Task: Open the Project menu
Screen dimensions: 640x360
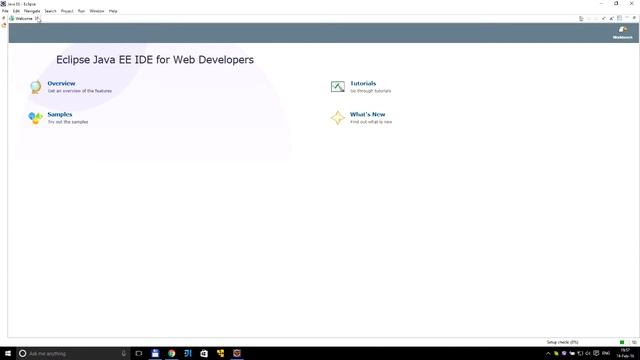Action: 67,11
